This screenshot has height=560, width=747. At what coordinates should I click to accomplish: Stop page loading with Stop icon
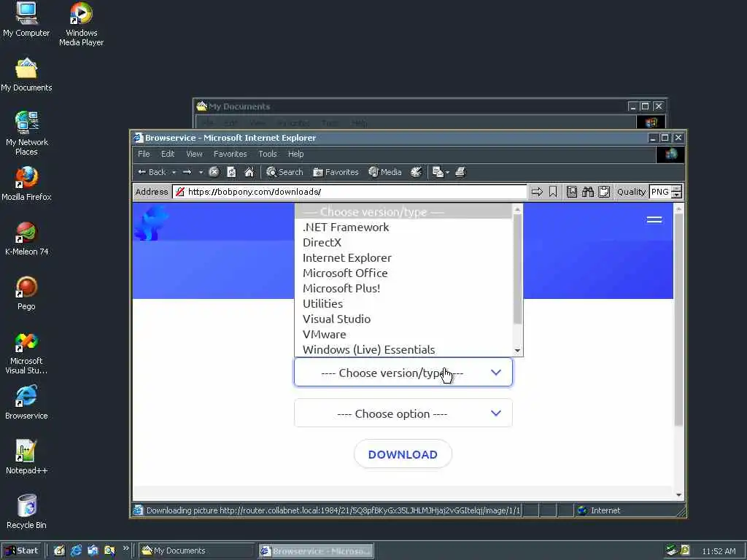point(214,172)
